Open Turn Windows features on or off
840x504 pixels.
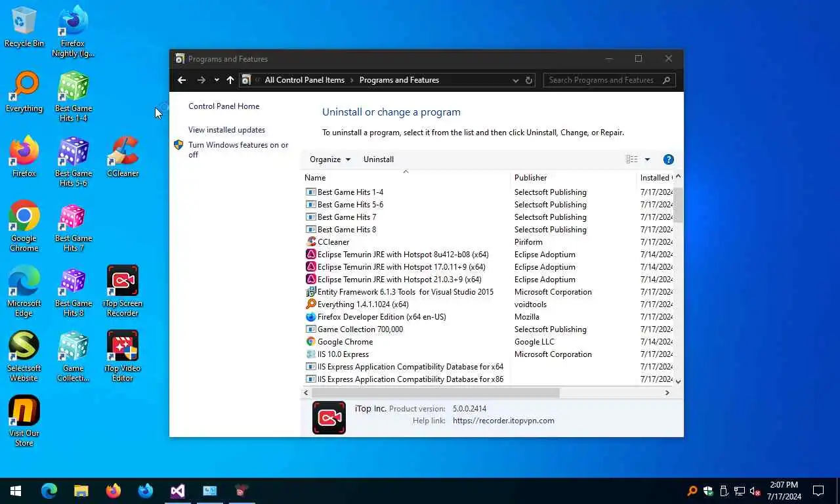point(238,150)
